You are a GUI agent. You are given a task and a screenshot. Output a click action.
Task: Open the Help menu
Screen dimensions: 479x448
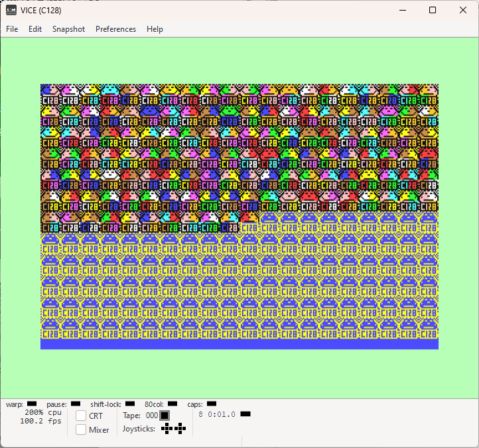[x=155, y=29]
